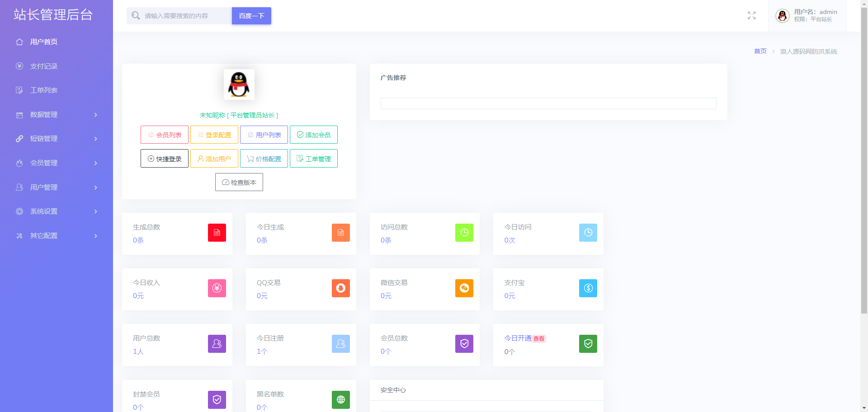
Task: Open the 工单管理 button
Action: (314, 159)
